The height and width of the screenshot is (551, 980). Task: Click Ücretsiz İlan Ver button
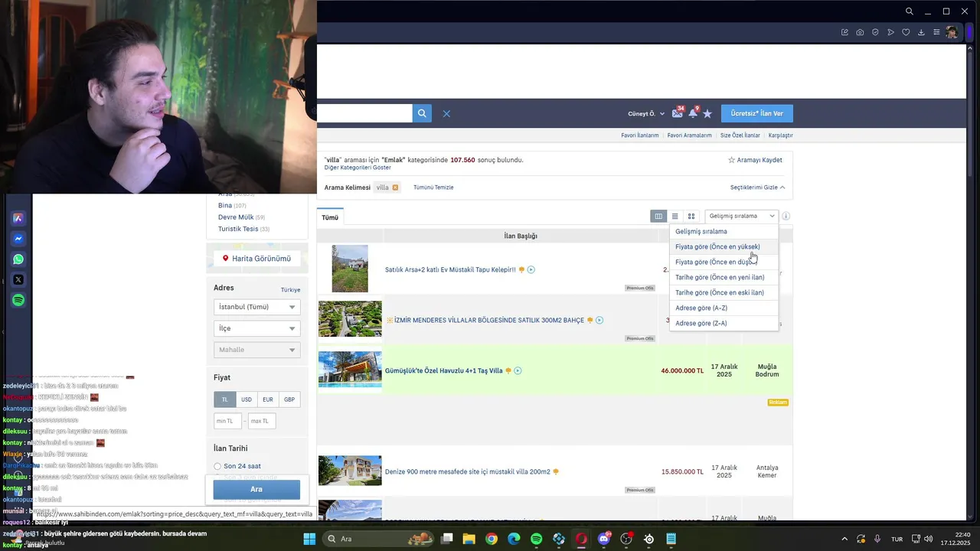pyautogui.click(x=756, y=113)
